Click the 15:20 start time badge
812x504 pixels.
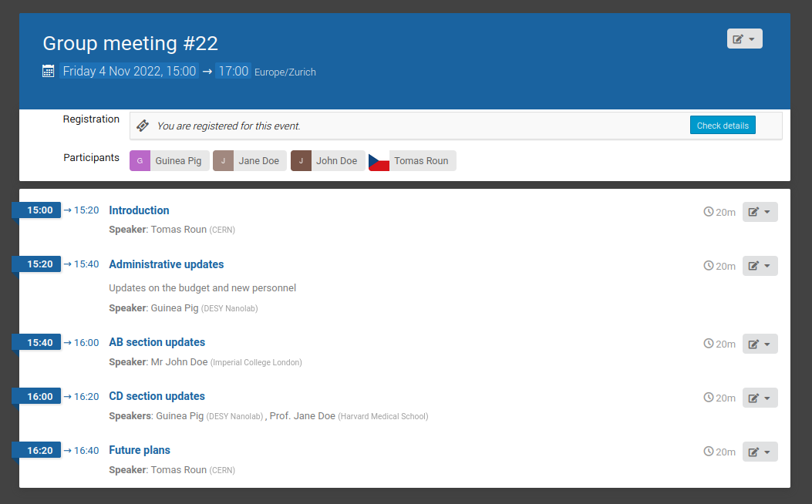pos(36,264)
